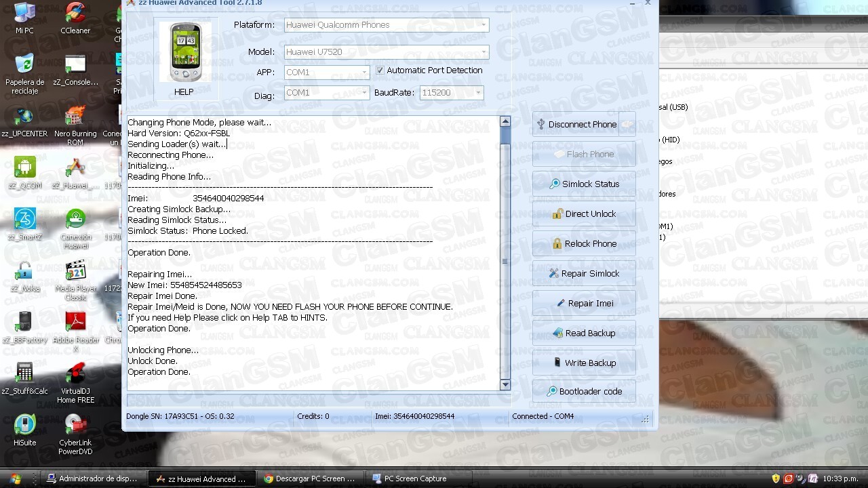Switch to Descargar PC Screen Chrome window

[310, 479]
